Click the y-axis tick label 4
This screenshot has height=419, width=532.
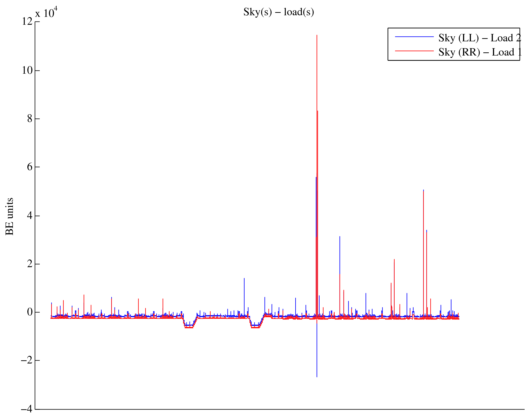click(29, 216)
